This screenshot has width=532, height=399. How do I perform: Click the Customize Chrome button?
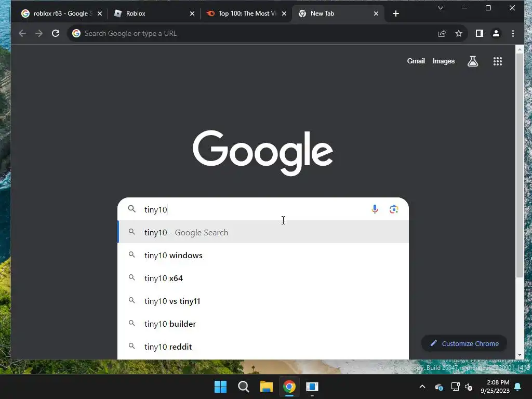(464, 343)
